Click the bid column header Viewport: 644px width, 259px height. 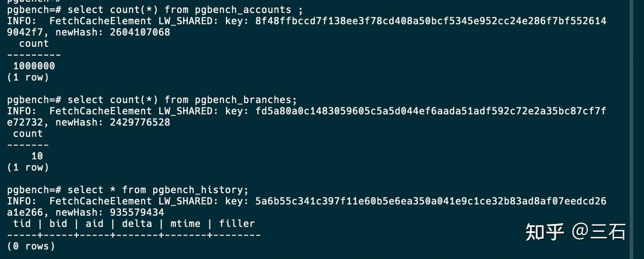click(x=58, y=224)
